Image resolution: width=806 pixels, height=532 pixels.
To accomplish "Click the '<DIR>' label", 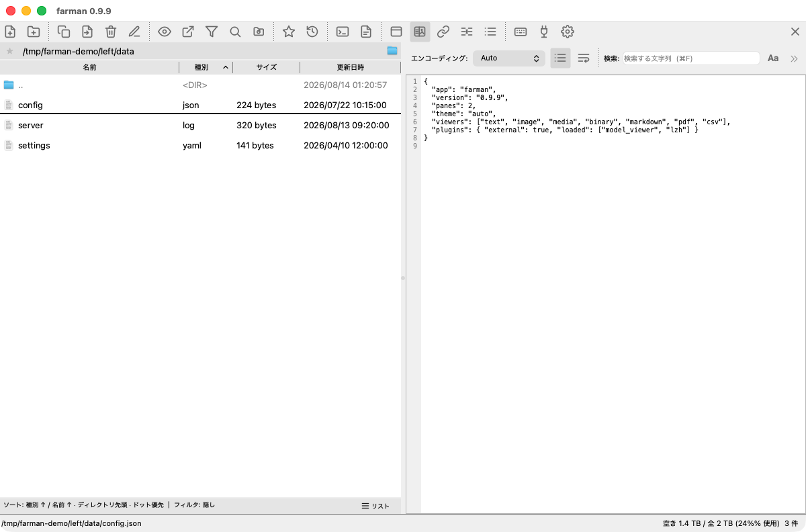I will [x=195, y=85].
